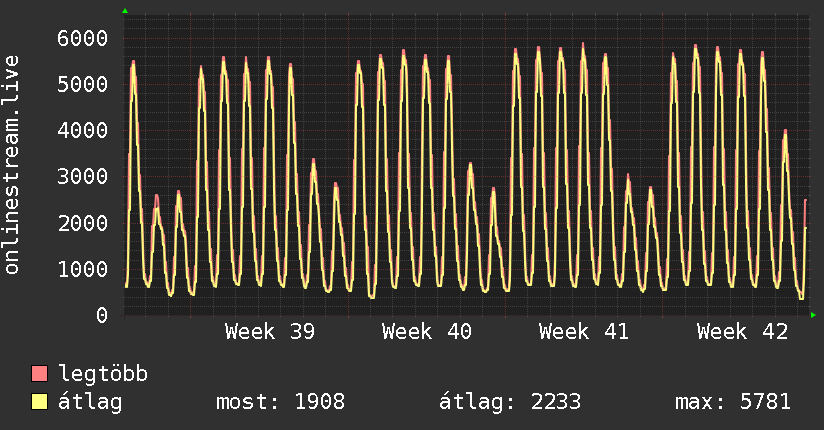
Task: Click the 'most: 1908' current value
Action: (281, 403)
